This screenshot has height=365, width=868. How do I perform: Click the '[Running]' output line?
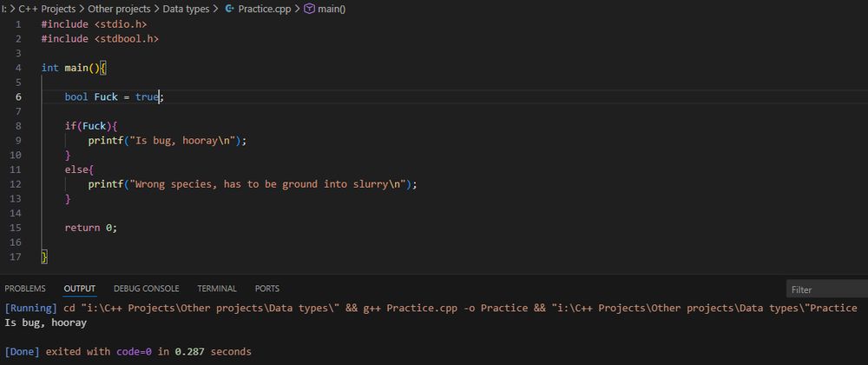click(431, 308)
